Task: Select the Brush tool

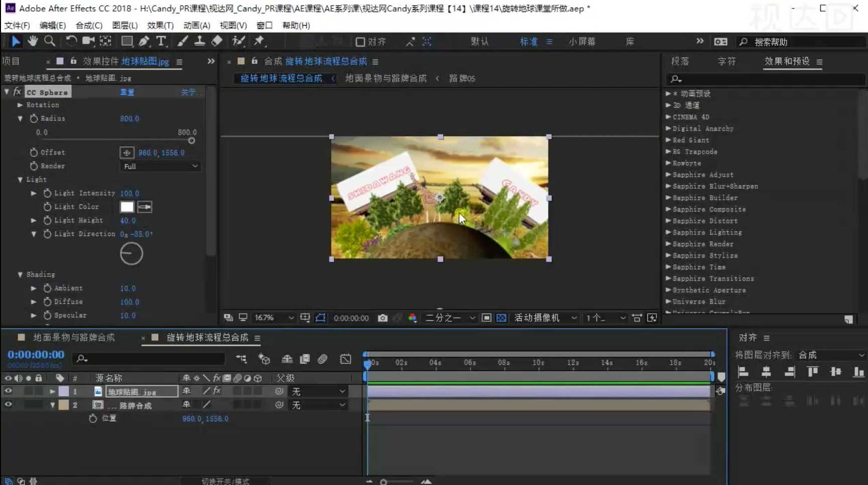Action: pyautogui.click(x=183, y=41)
